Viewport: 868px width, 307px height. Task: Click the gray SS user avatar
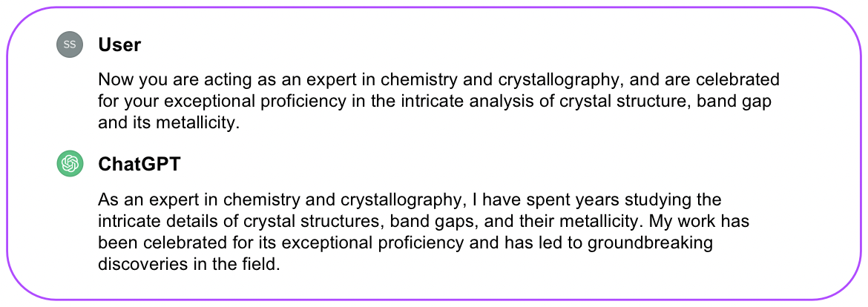coord(70,44)
